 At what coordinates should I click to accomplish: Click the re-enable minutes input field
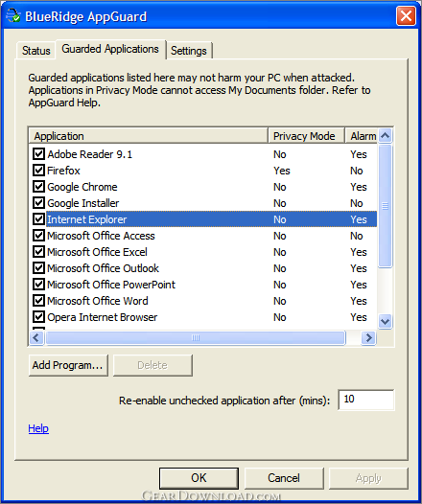366,400
